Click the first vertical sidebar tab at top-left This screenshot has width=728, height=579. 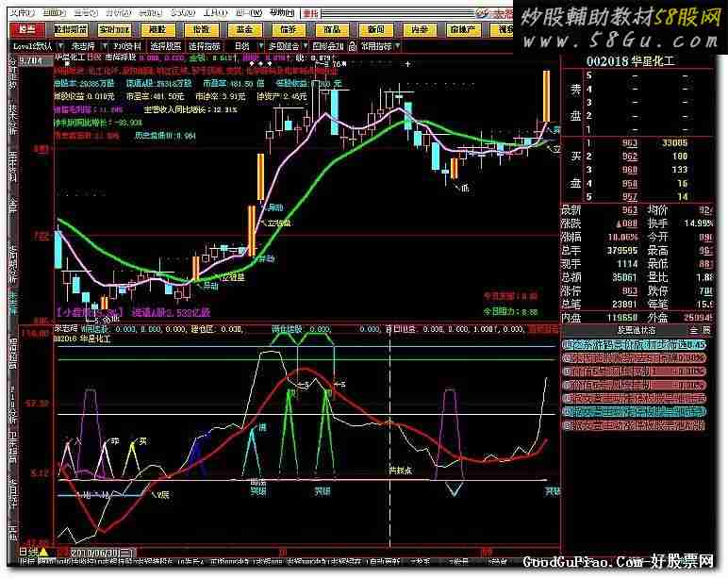tap(12, 72)
